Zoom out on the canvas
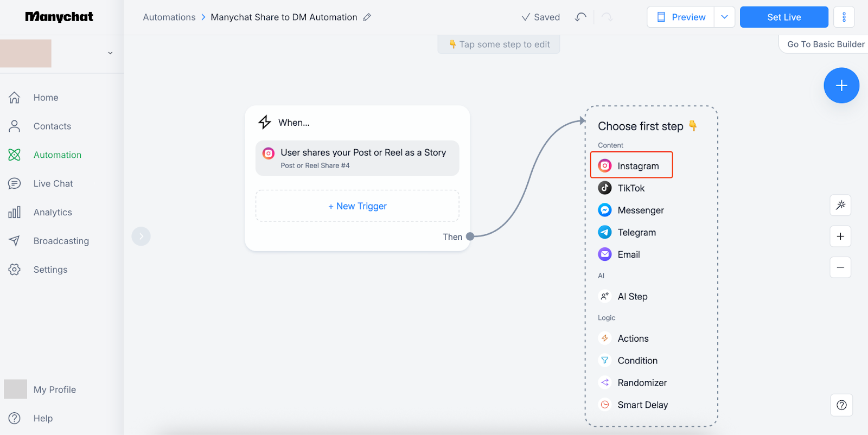Viewport: 868px width, 435px height. pyautogui.click(x=840, y=267)
